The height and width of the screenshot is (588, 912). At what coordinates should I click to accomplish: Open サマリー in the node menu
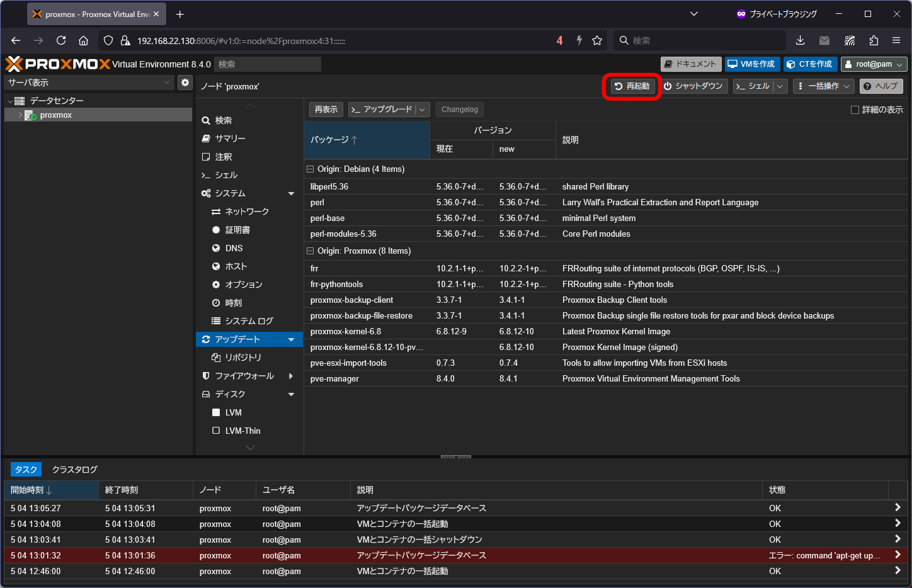(x=249, y=139)
